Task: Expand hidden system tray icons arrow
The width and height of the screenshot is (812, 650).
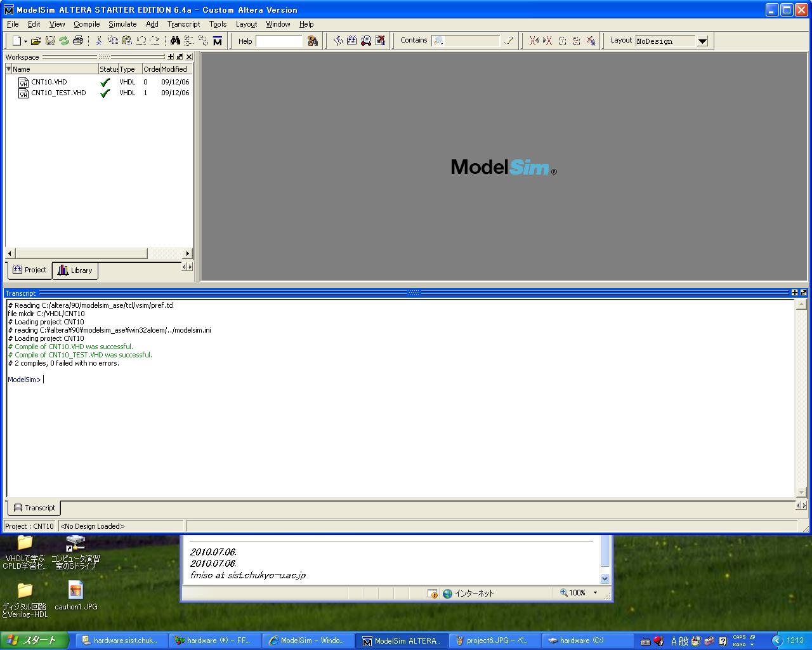Action: click(776, 640)
